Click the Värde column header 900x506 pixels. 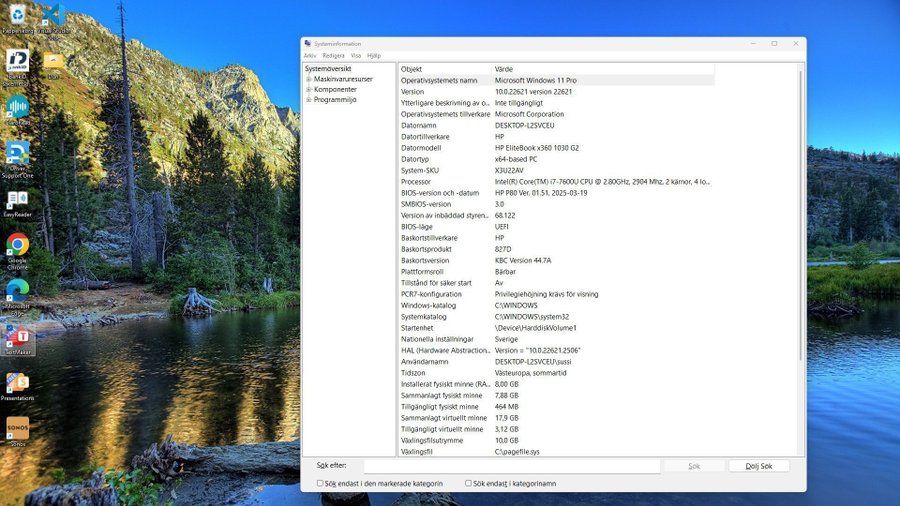click(603, 69)
